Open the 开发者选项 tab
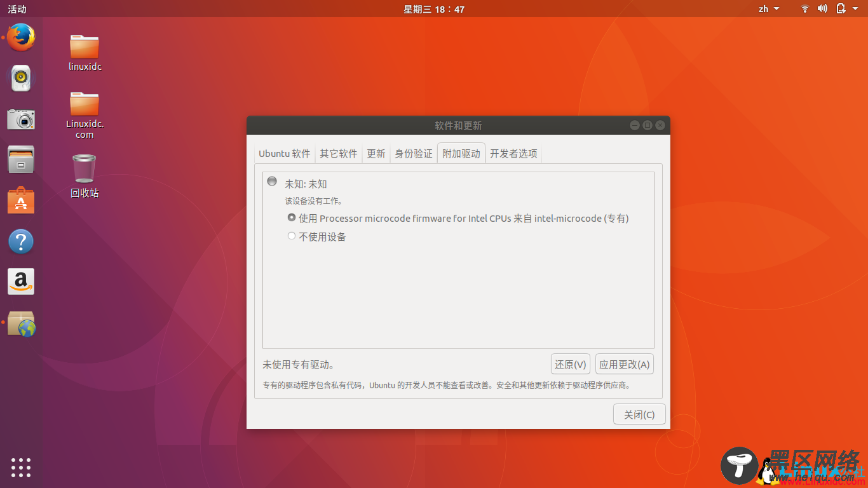868x488 pixels. [513, 154]
